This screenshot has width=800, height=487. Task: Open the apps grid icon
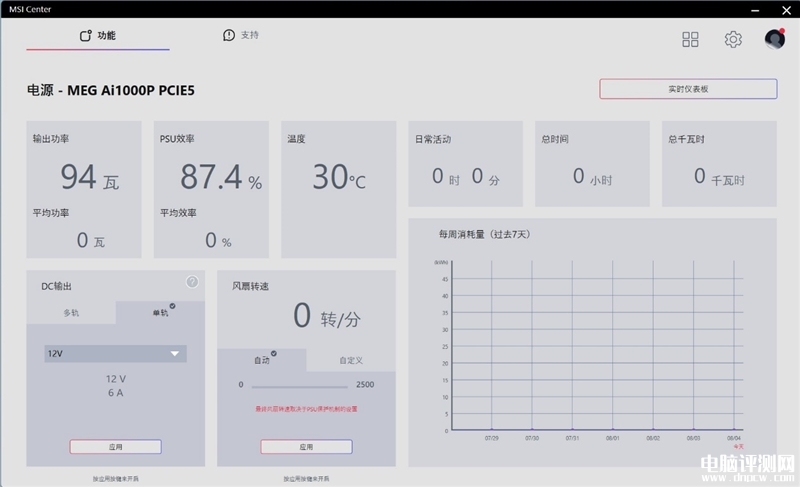click(x=690, y=39)
